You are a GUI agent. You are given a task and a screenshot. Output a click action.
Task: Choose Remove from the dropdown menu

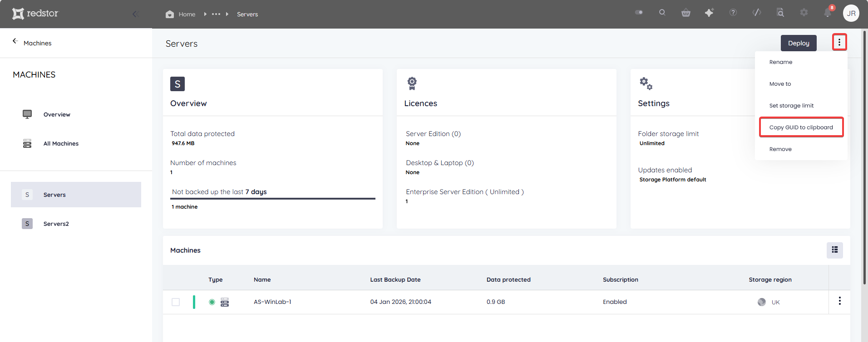[801, 149]
